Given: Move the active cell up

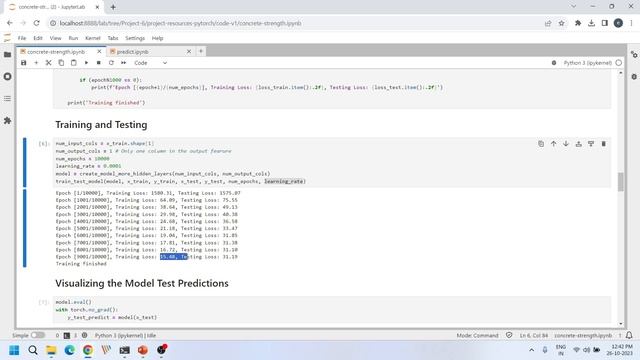Looking at the screenshot, I should pos(553,144).
